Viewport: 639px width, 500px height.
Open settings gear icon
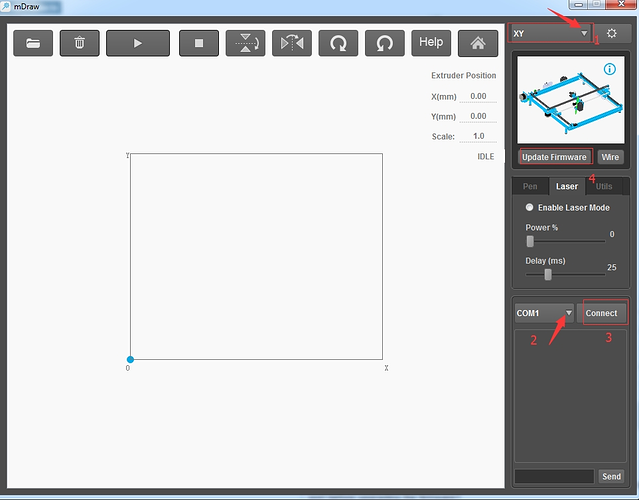611,33
